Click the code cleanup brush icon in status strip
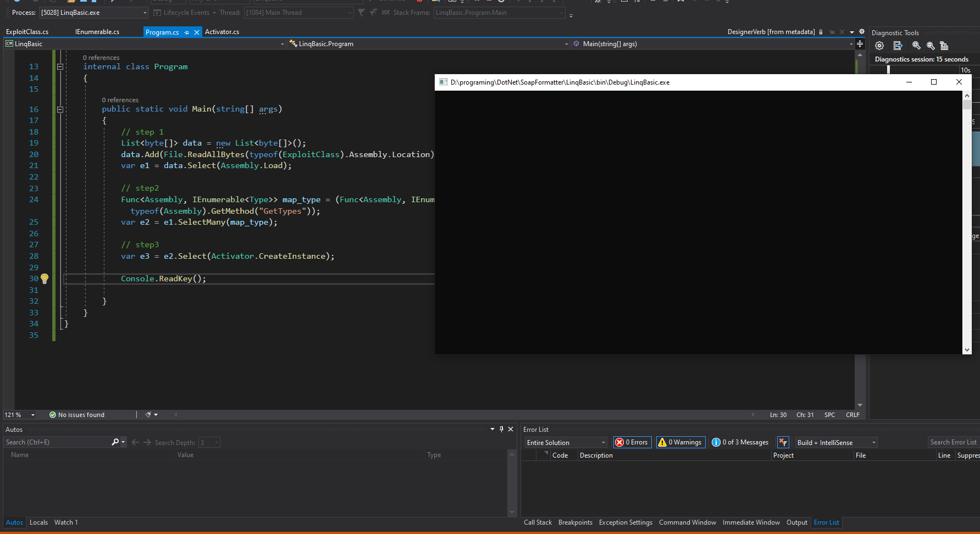 point(148,415)
